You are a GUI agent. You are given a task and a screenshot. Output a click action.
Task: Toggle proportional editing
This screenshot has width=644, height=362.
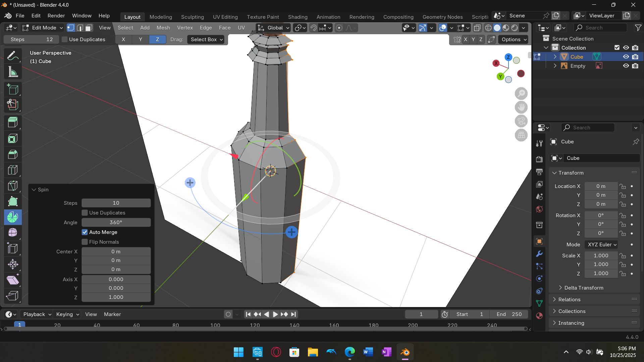click(x=339, y=28)
